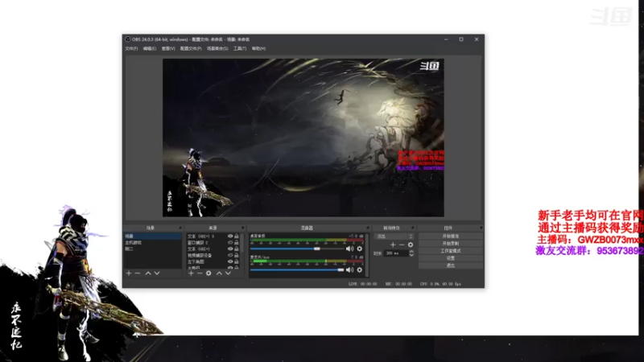Enable 工作室模式 studio mode
Screen dimensions: 644x362
coord(451,251)
